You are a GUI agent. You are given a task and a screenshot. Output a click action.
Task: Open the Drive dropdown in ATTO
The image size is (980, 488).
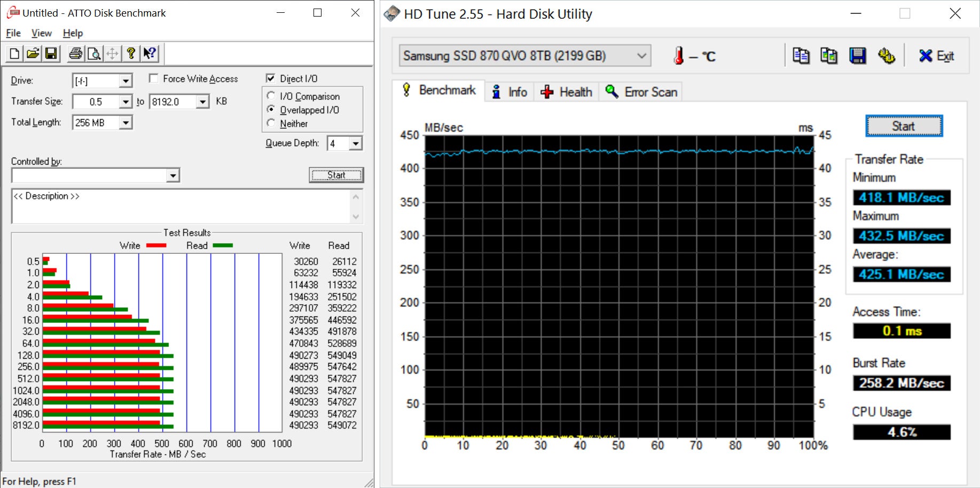tap(125, 81)
